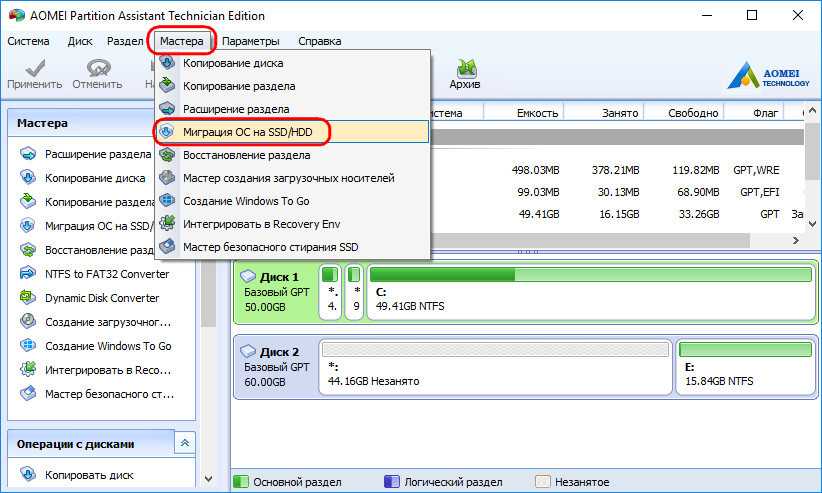
Task: Open the Справка menu
Action: coord(319,41)
